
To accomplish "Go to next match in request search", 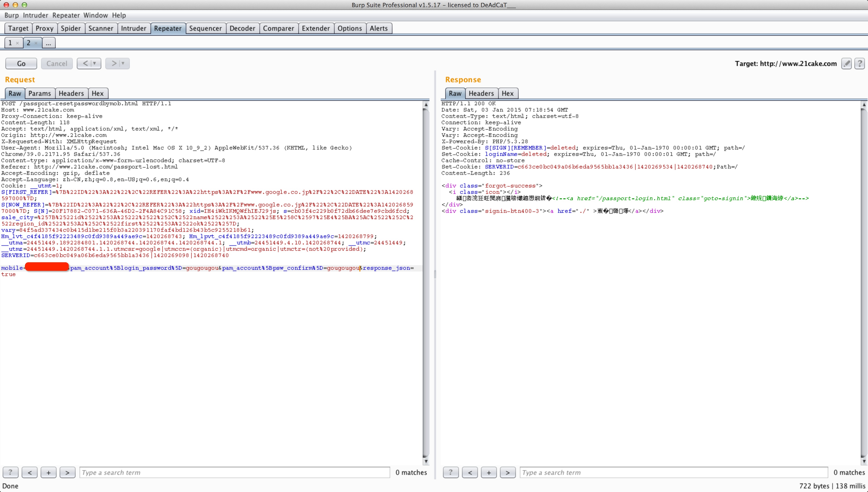I will pos(67,472).
